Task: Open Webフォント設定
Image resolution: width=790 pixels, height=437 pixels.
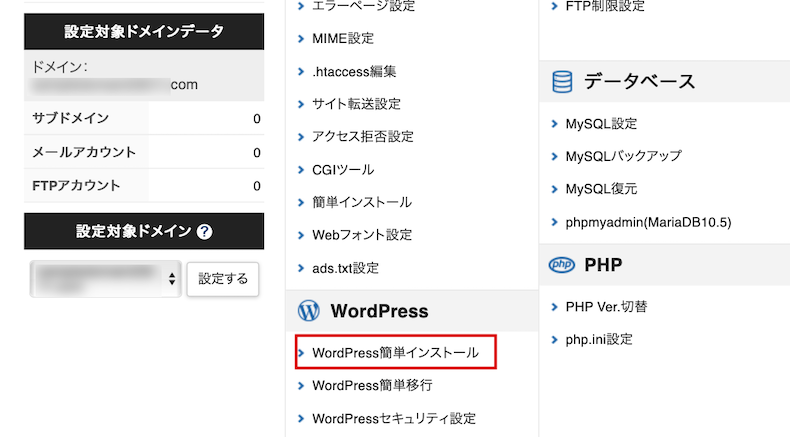Action: [362, 235]
